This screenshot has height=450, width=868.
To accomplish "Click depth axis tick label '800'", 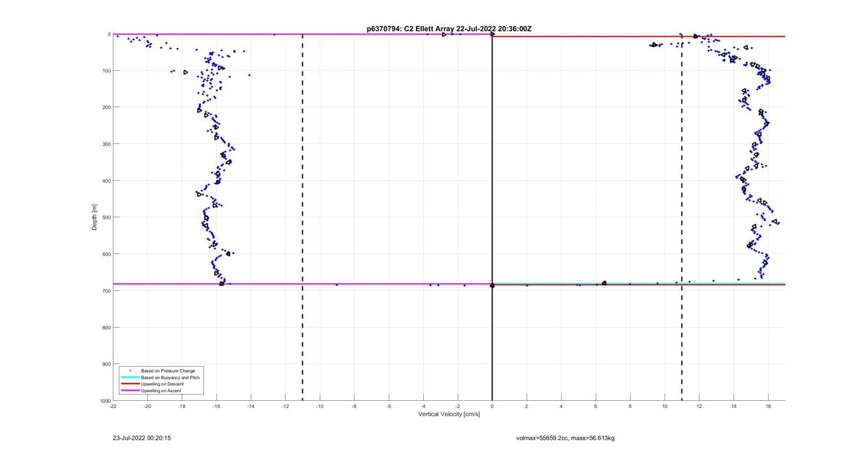I will pyautogui.click(x=106, y=327).
